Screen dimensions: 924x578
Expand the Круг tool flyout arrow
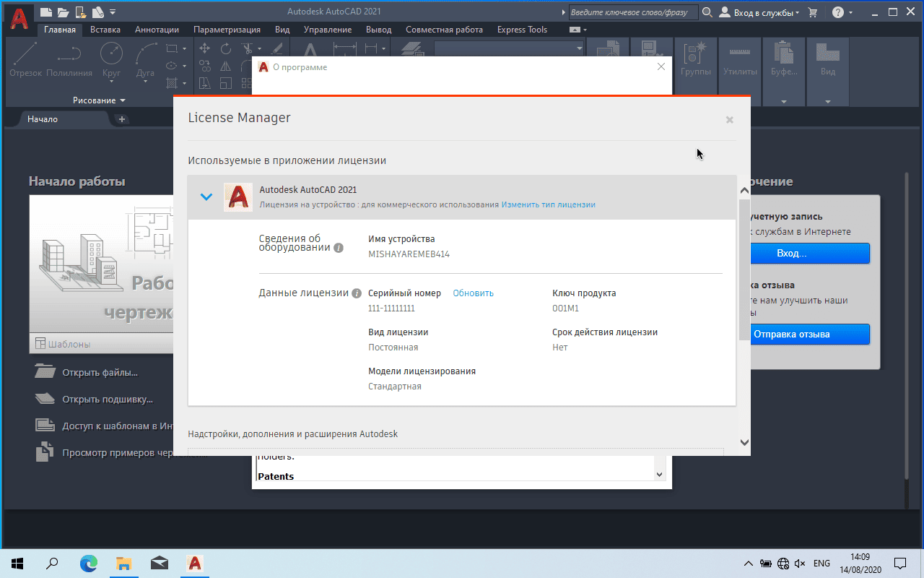coord(111,82)
